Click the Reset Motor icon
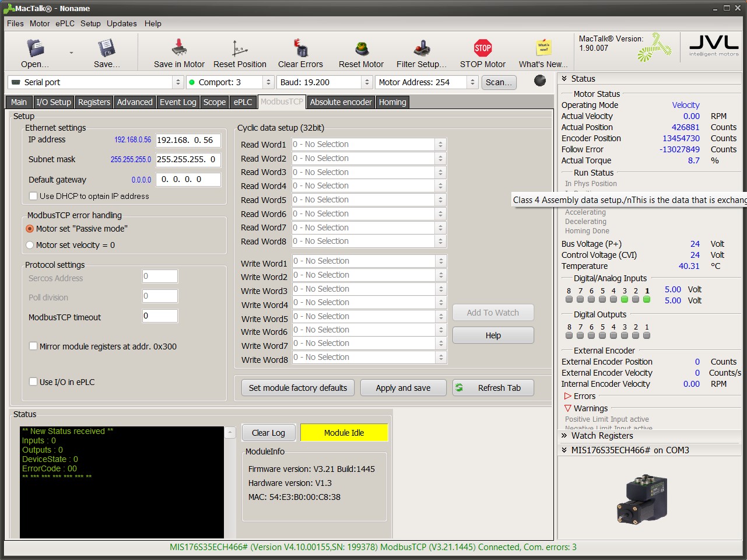The image size is (747, 560). [362, 48]
